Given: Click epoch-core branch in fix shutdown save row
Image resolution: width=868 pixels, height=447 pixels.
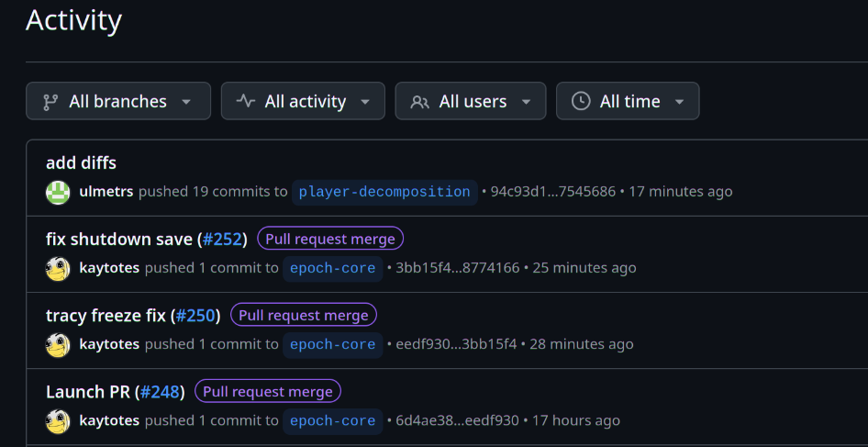Looking at the screenshot, I should (333, 269).
